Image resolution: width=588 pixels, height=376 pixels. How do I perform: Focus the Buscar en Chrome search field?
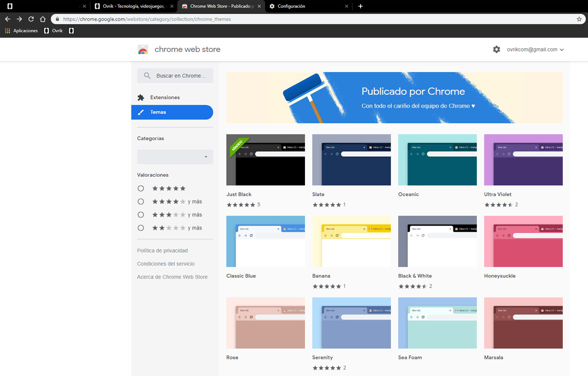click(175, 76)
